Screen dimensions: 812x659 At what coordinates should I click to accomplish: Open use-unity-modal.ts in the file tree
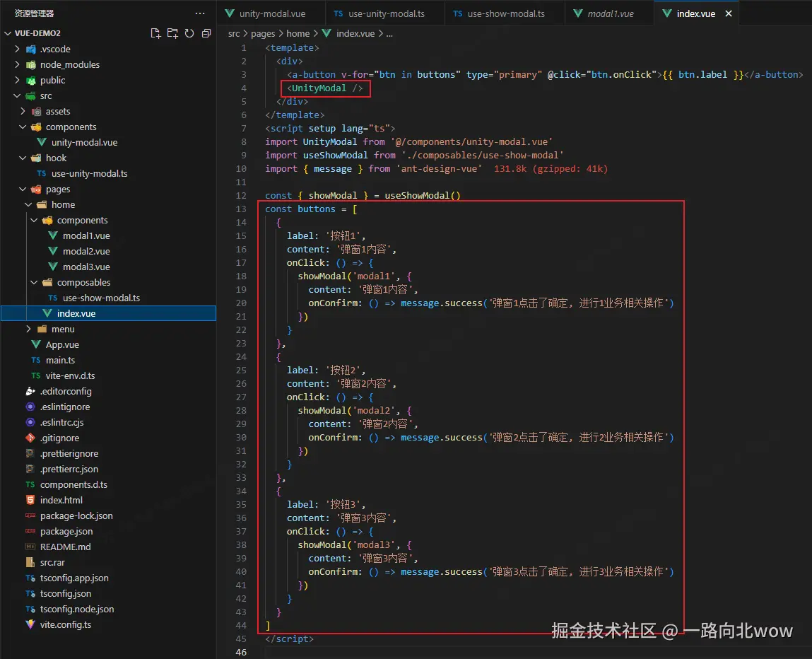point(108,173)
